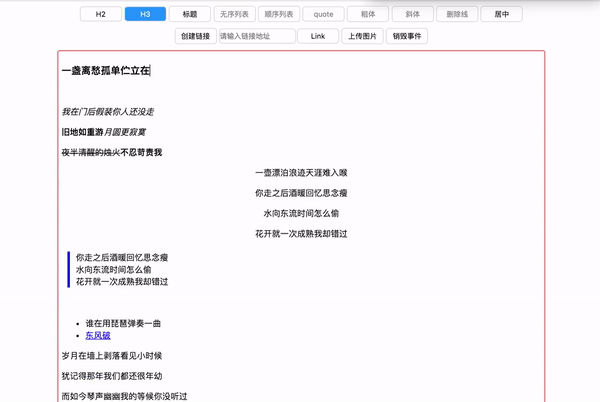The width and height of the screenshot is (600, 402).
Task: Click the Link button
Action: click(x=318, y=36)
